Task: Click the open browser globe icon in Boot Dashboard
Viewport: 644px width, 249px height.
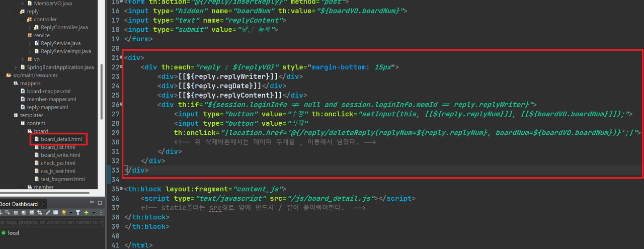Action: [24, 213]
